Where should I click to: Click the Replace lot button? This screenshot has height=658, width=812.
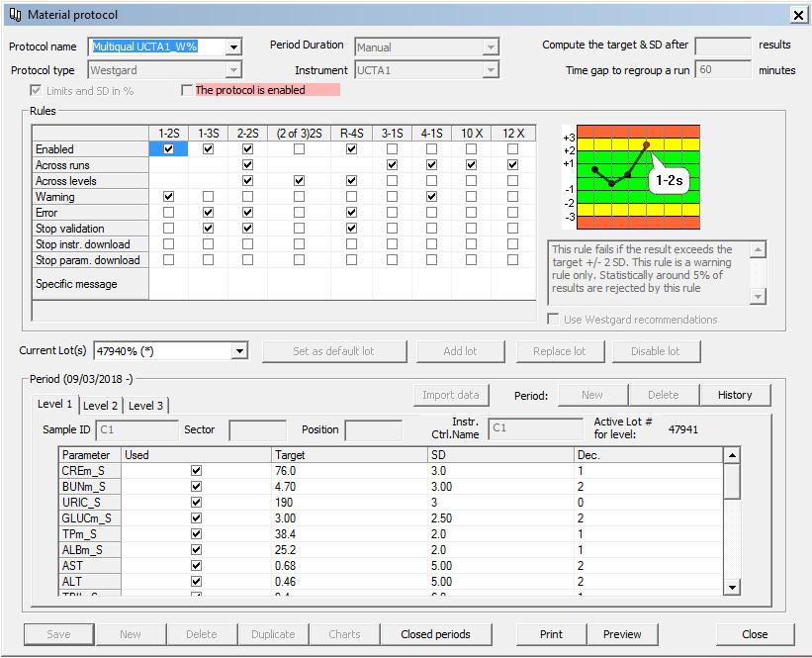[559, 351]
